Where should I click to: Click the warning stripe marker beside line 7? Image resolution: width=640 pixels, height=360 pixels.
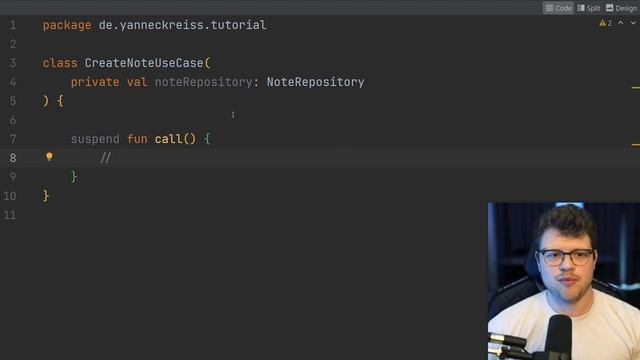[636, 144]
